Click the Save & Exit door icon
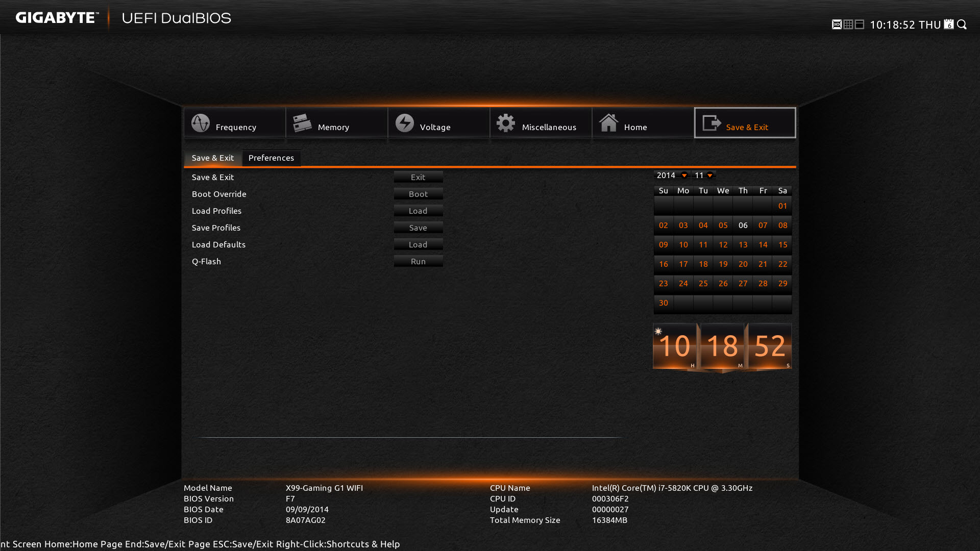 point(712,123)
